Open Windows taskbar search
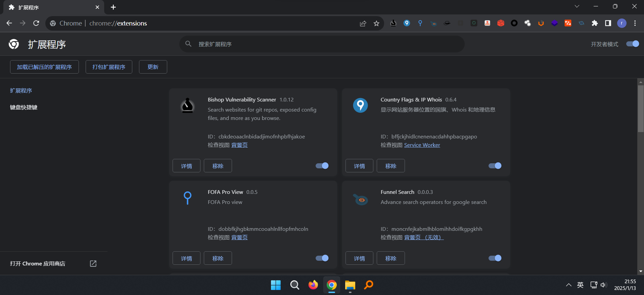 tap(294, 285)
